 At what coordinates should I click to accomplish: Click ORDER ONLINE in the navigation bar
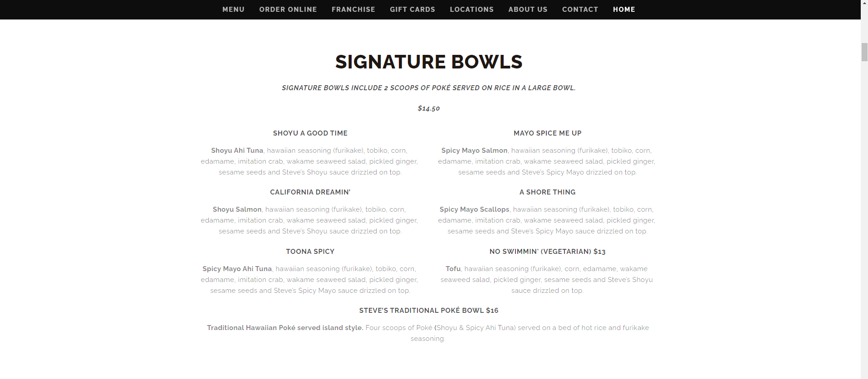(288, 9)
